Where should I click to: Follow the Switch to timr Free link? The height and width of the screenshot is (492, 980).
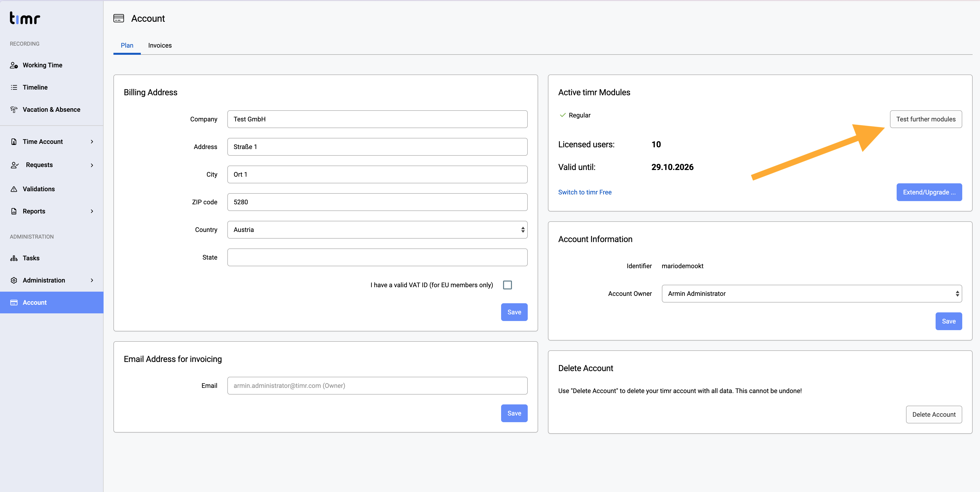(x=585, y=192)
